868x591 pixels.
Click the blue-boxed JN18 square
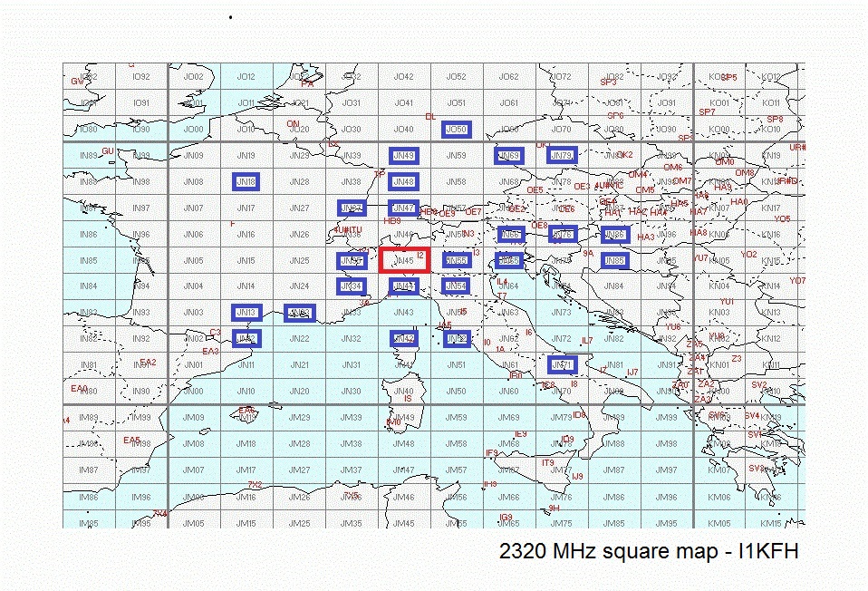246,181
